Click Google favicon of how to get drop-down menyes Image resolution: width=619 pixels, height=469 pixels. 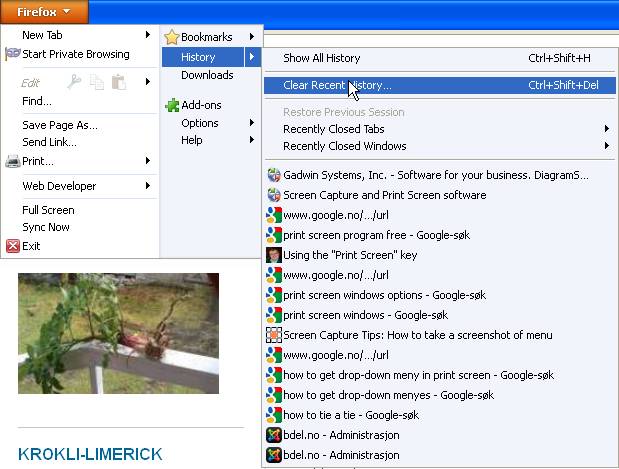click(274, 395)
